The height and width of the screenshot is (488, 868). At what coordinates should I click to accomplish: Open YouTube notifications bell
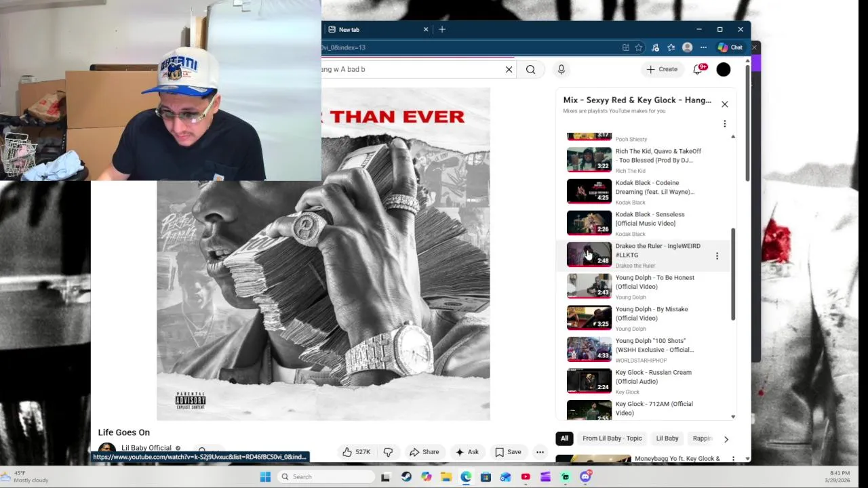[x=698, y=69]
